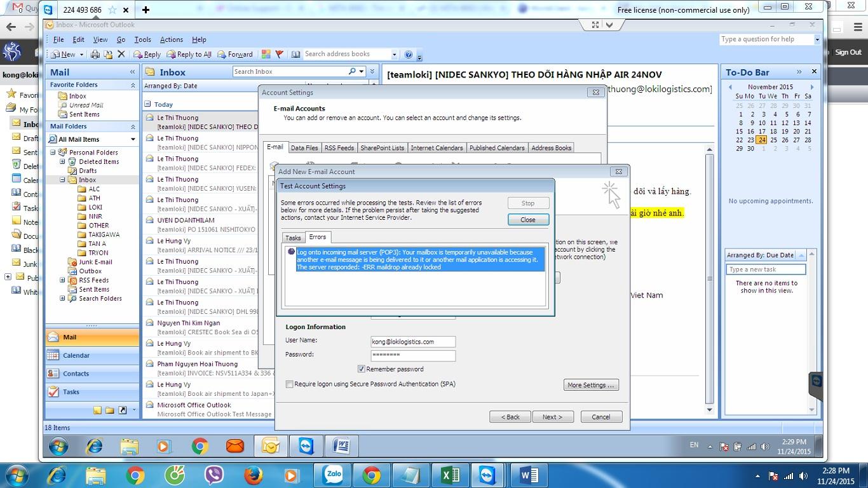Click the red Follow Up flag icon
Image resolution: width=868 pixels, height=488 pixels.
coord(279,55)
